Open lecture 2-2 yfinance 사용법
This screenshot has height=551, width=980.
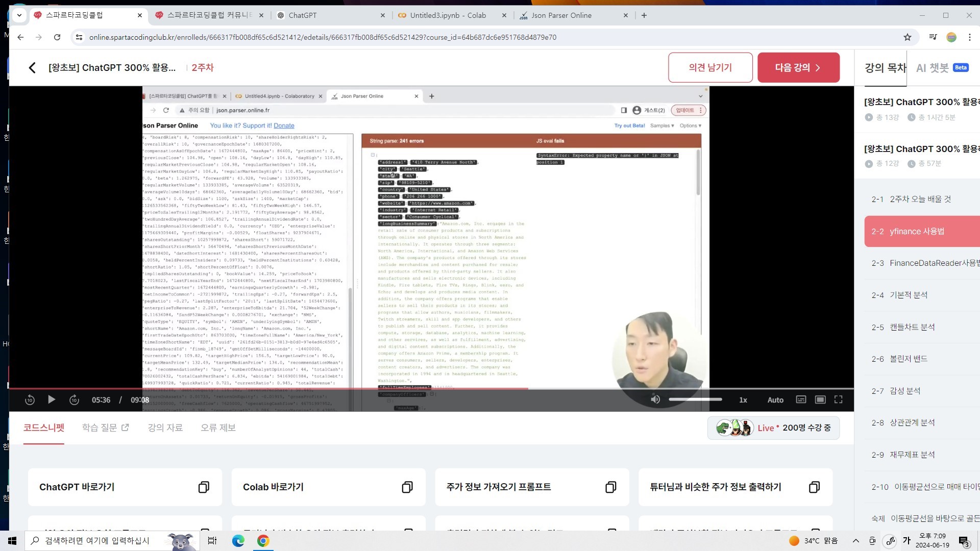click(922, 232)
